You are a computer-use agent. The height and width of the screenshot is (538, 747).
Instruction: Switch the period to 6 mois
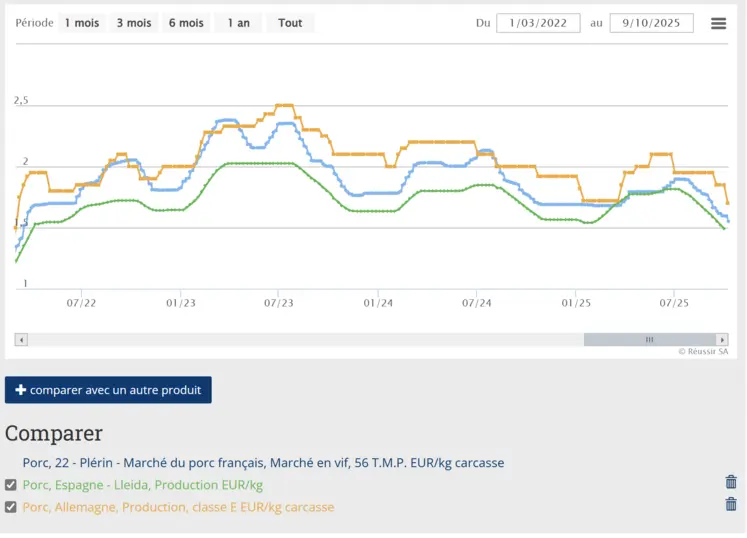tap(185, 23)
